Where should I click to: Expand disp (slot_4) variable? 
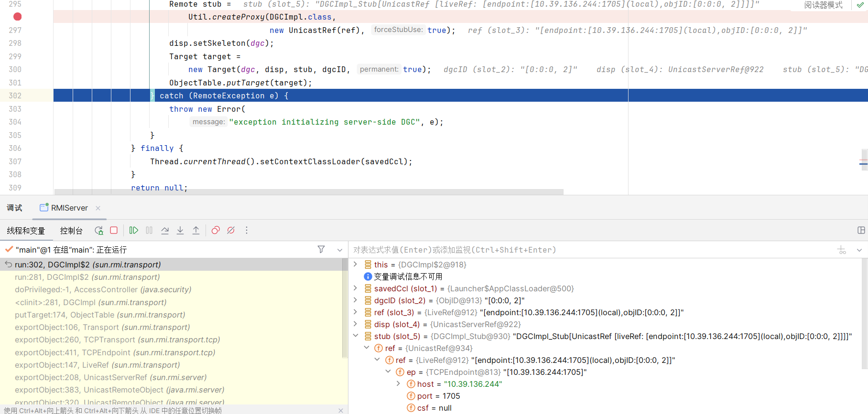pos(355,324)
